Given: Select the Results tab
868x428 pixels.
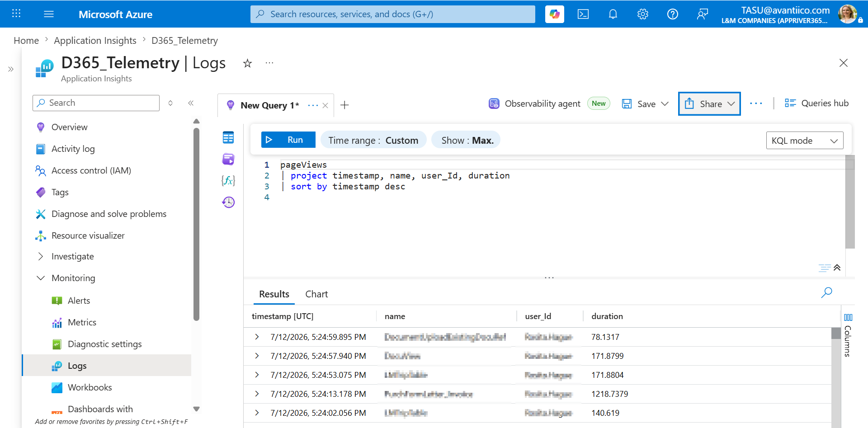Looking at the screenshot, I should pos(274,294).
